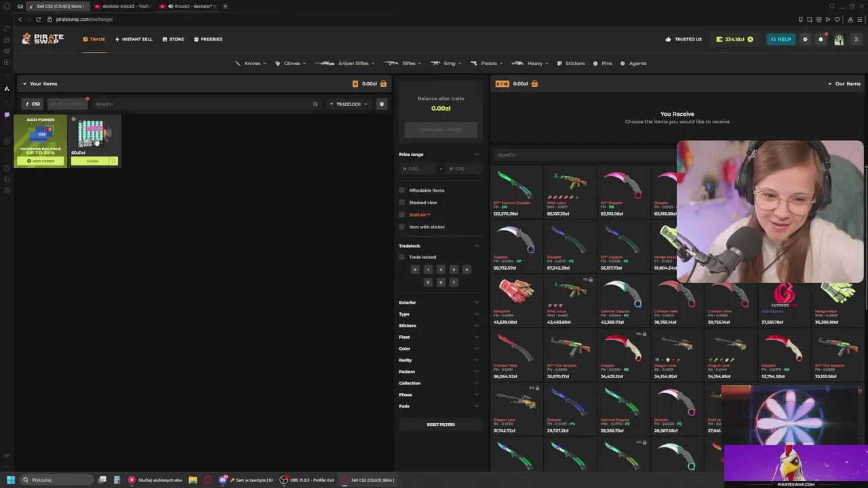Collapse the Our Items panel
Screen dimensions: 868x488
pyautogui.click(x=830, y=84)
